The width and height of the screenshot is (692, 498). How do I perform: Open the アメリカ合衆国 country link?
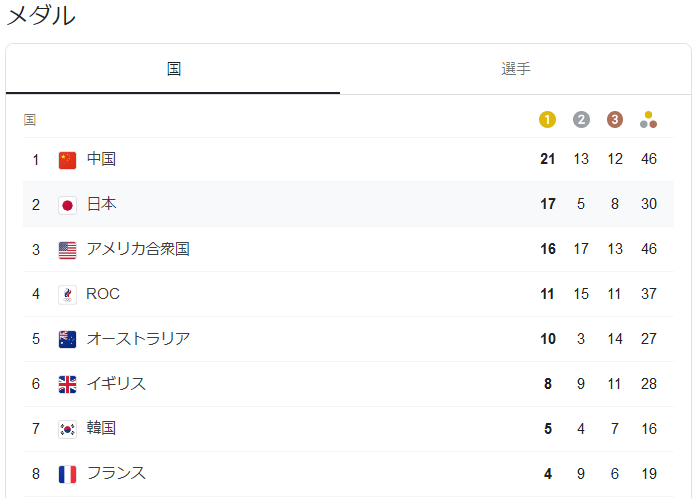click(x=138, y=249)
